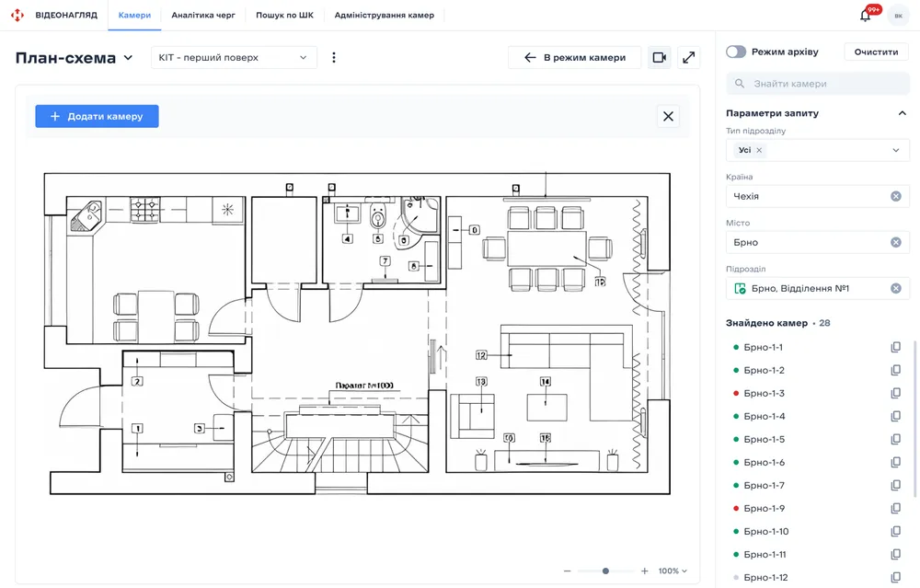Viewport: 920px width, 588px height.
Task: Clear the Брно, Відділення №1 field
Action: pos(896,288)
